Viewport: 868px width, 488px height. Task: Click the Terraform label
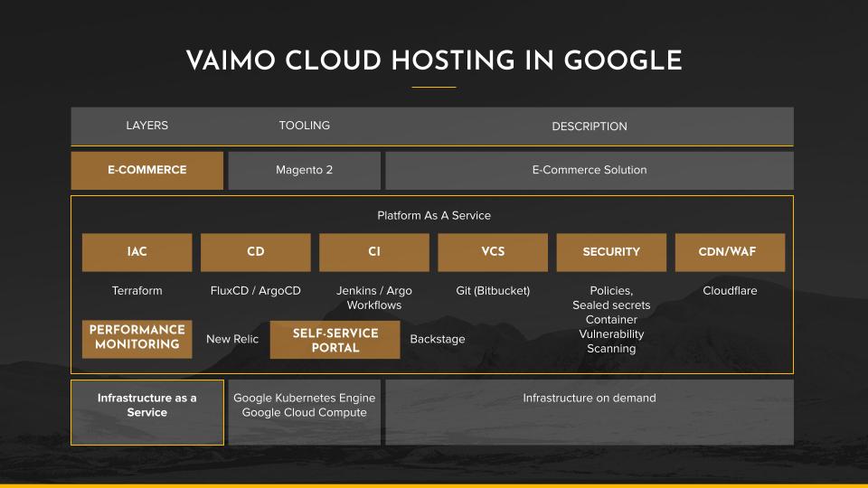pos(137,290)
